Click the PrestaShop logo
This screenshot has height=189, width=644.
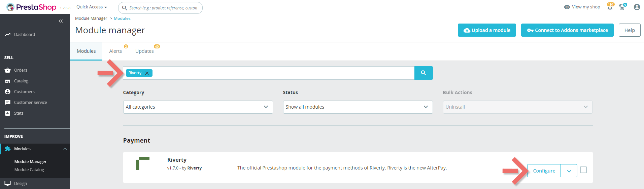point(32,7)
